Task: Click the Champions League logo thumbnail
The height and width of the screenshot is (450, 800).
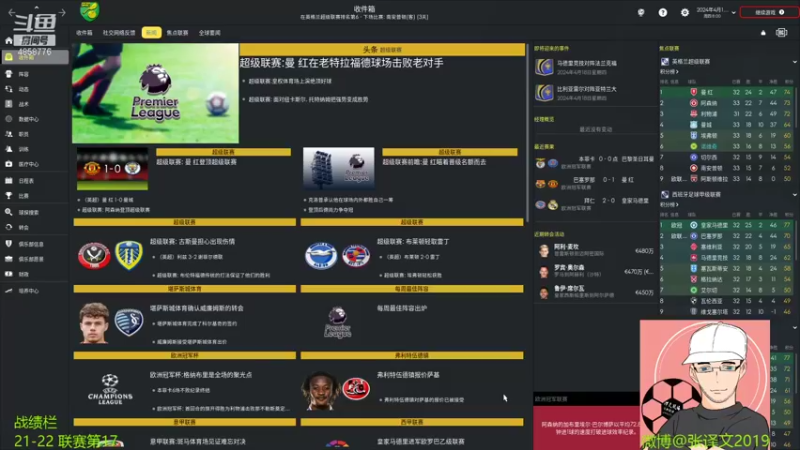Action: (x=110, y=390)
